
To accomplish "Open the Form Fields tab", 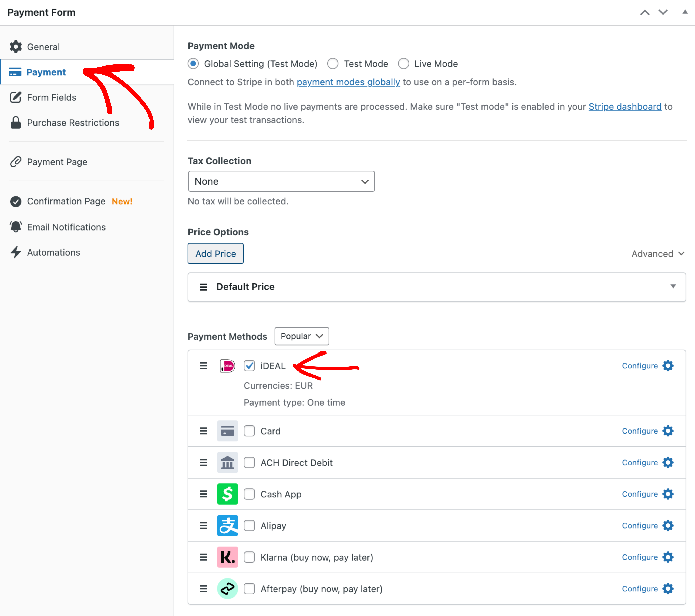I will click(51, 98).
